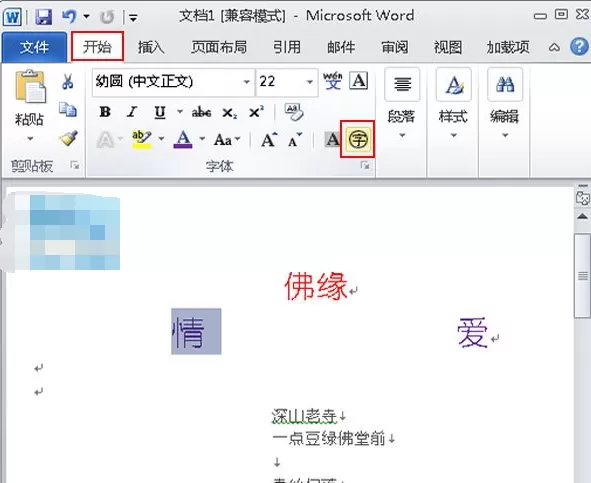Open the 文件 menu tab
This screenshot has height=483, width=591.
click(x=34, y=48)
